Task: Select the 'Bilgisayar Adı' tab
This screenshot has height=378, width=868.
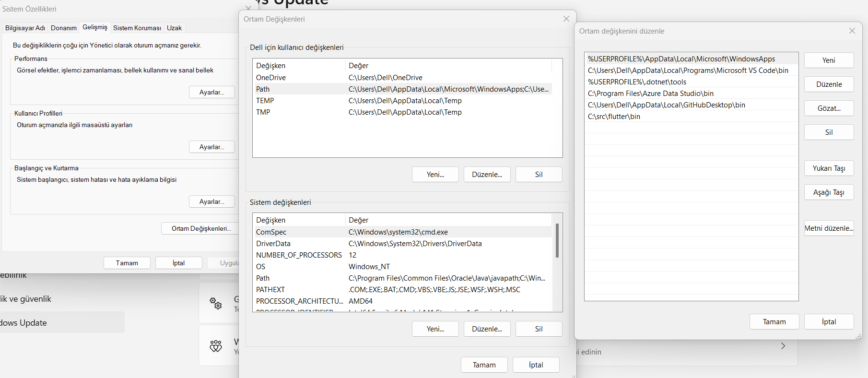Action: click(x=25, y=28)
